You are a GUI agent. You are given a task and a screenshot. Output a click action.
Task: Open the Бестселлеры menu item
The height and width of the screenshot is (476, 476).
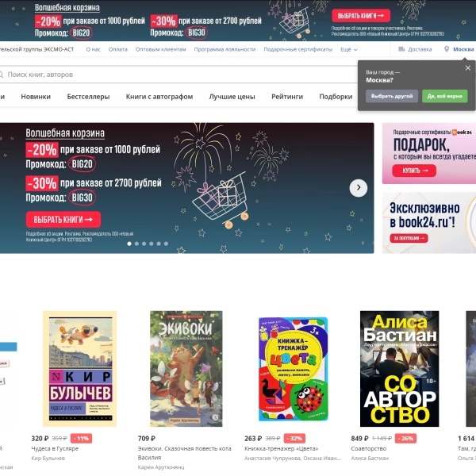point(88,97)
